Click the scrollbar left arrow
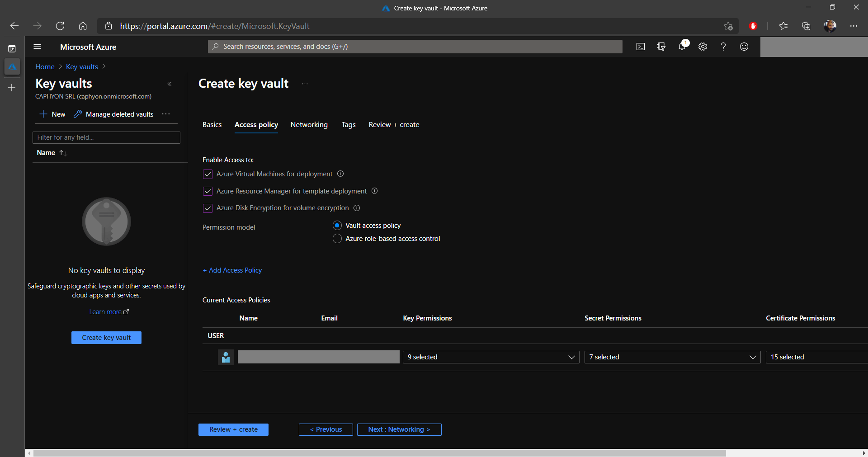Viewport: 868px width, 457px height. click(29, 453)
